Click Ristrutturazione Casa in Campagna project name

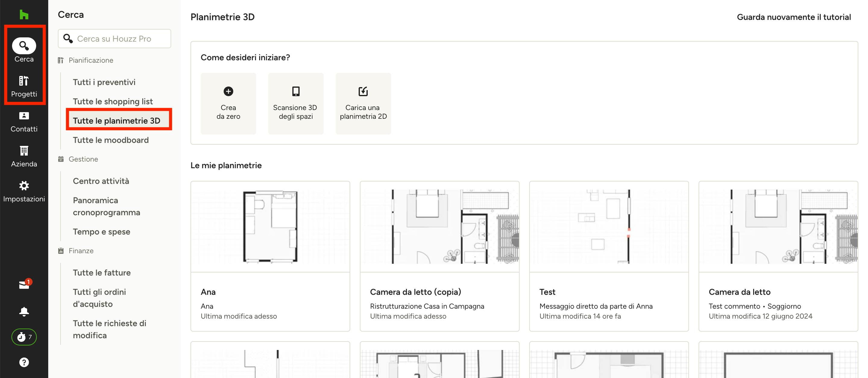[427, 306]
